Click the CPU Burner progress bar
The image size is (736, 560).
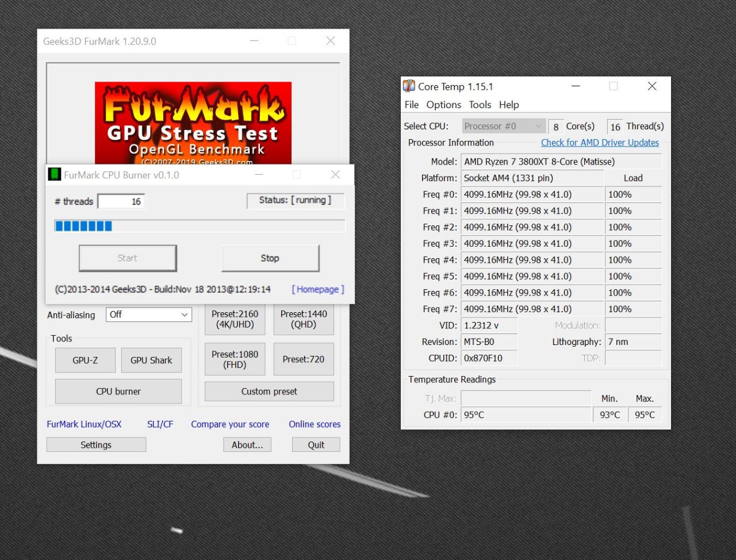point(200,226)
